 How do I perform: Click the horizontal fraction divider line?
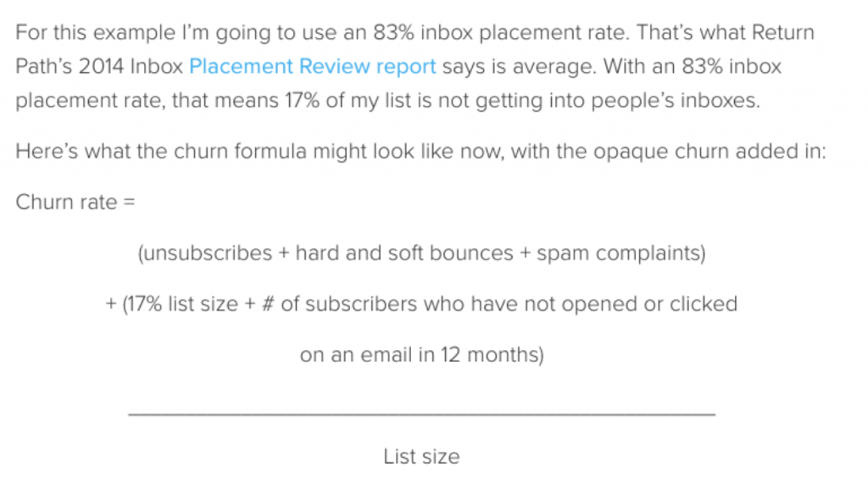[x=422, y=414]
